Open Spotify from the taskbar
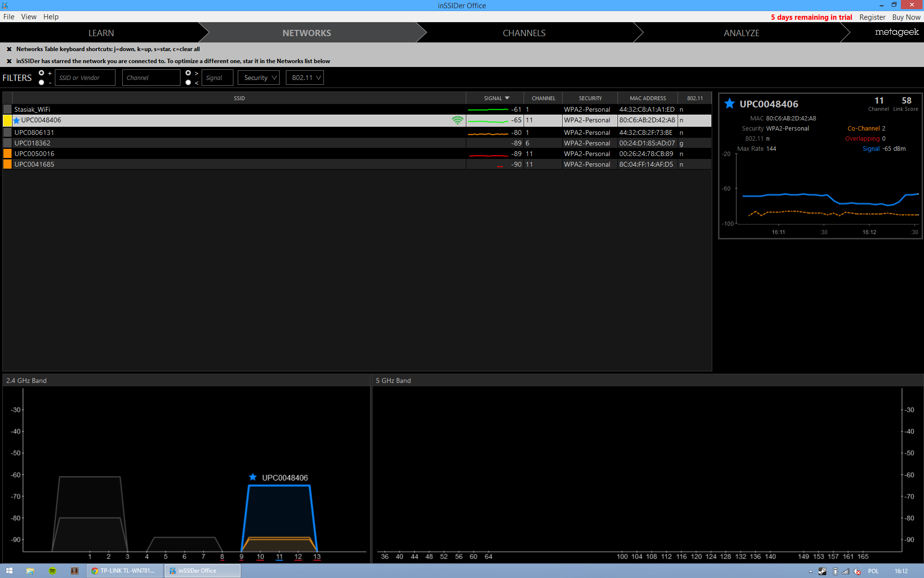The image size is (924, 578). pyautogui.click(x=52, y=571)
